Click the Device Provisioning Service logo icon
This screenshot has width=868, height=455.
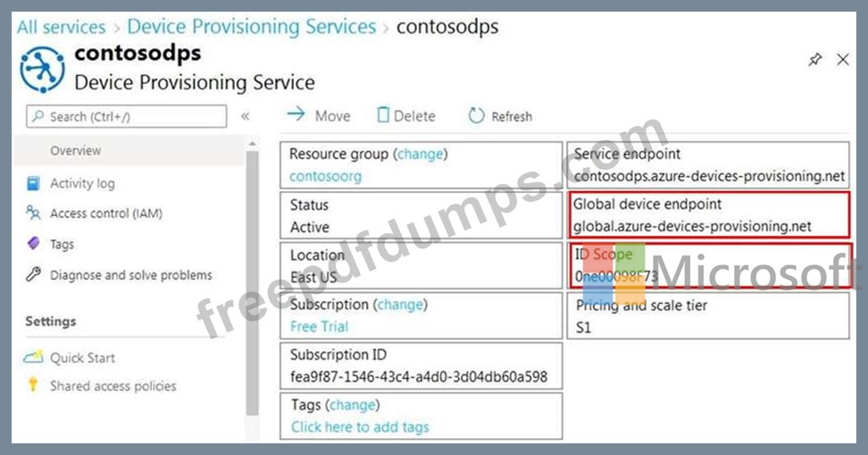[42, 69]
